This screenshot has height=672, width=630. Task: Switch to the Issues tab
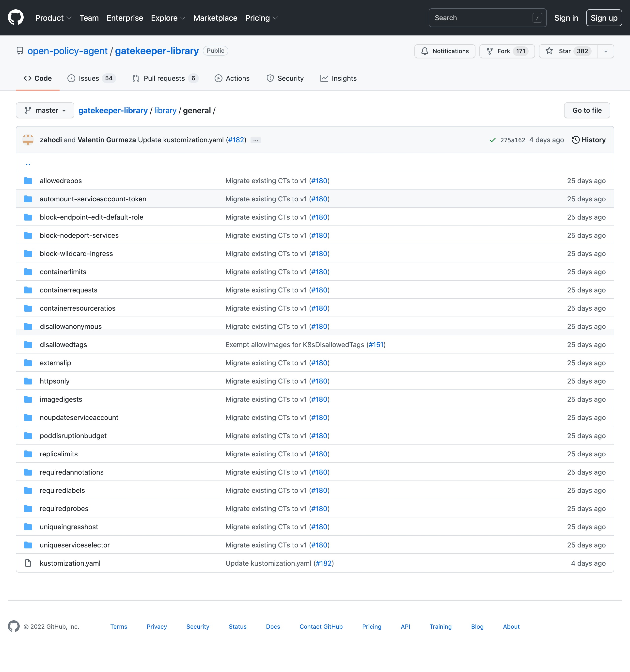[91, 79]
